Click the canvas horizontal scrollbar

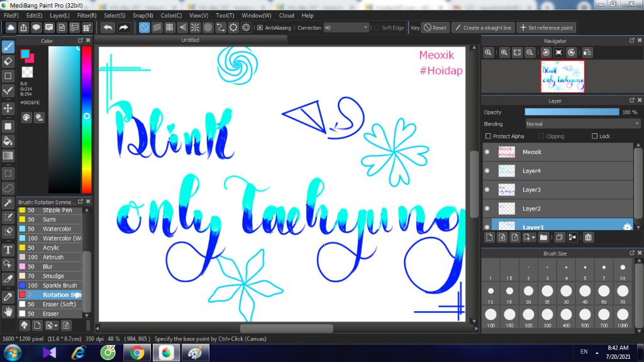coord(286,328)
